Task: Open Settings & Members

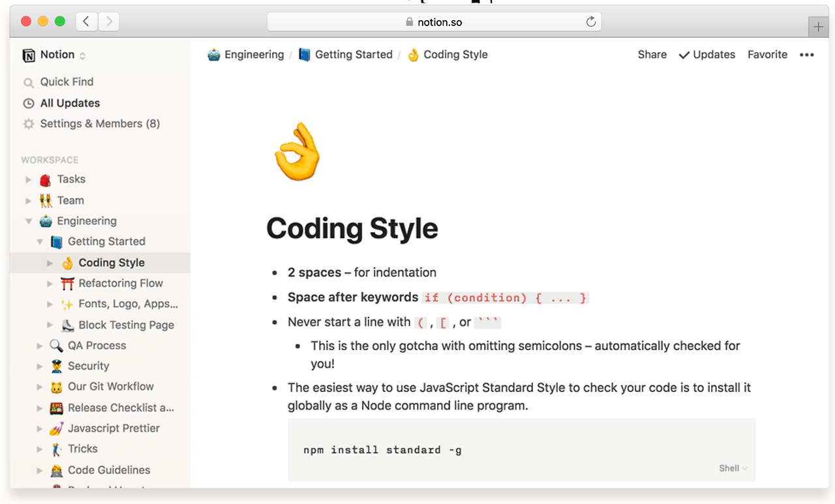Action: click(x=100, y=124)
